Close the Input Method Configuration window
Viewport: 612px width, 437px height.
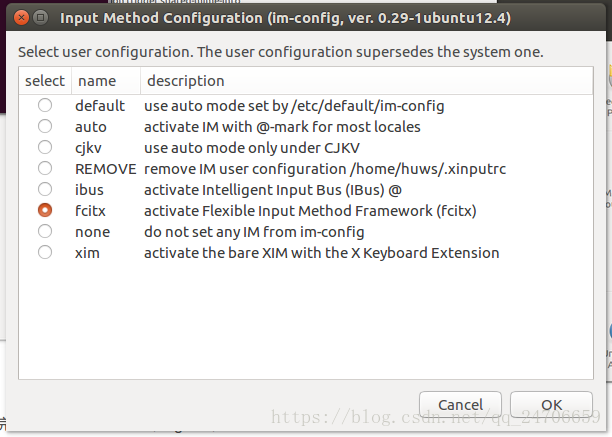(21, 18)
